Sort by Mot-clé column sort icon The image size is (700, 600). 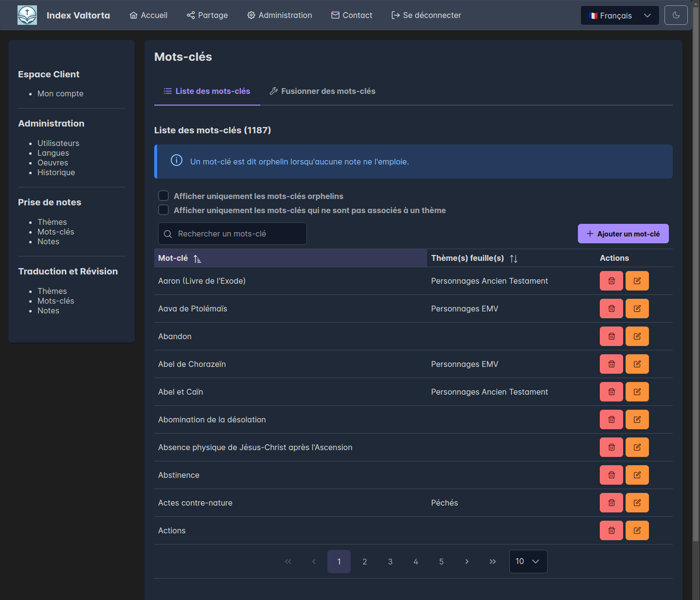[197, 258]
